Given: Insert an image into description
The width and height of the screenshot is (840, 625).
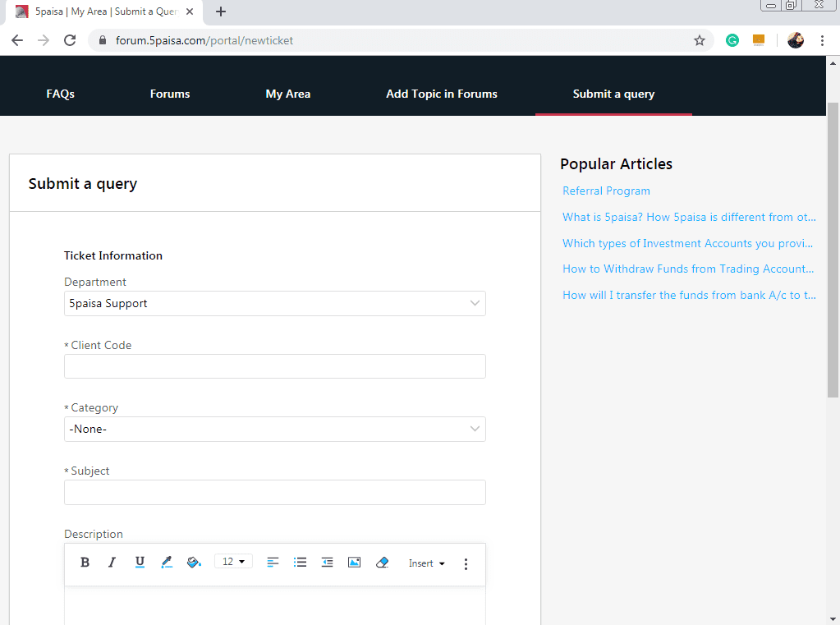Looking at the screenshot, I should point(354,563).
